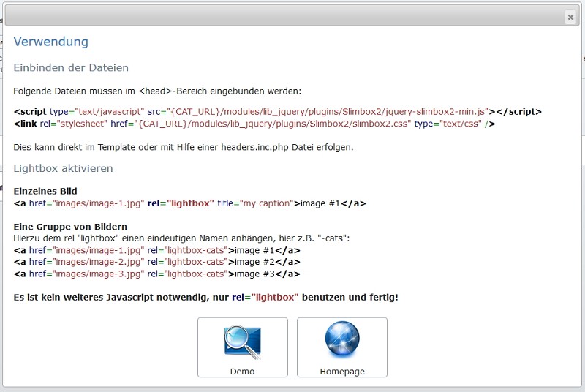Click the link stylesheet code line
The image size is (585, 392).
254,124
